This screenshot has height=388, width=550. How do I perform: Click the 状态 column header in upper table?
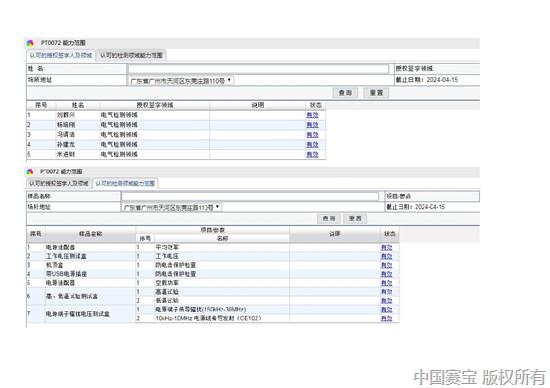point(316,105)
